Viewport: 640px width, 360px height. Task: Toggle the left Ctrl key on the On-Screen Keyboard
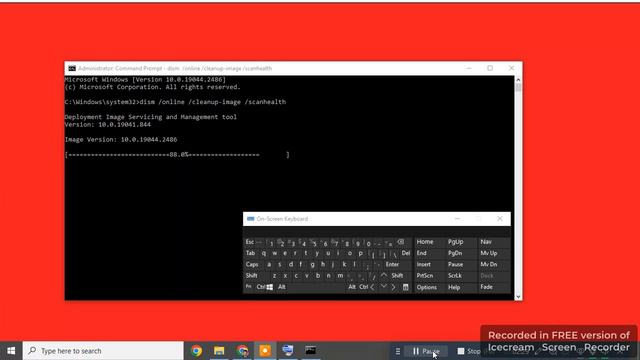(x=260, y=287)
